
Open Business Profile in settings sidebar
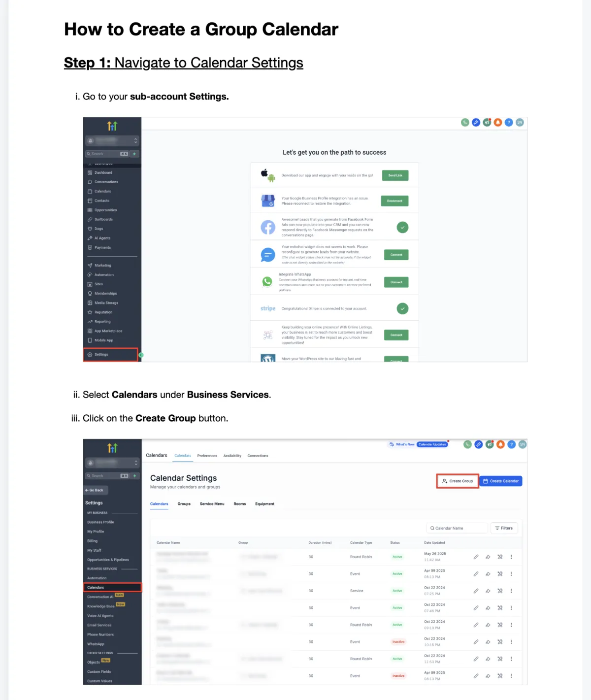point(100,522)
